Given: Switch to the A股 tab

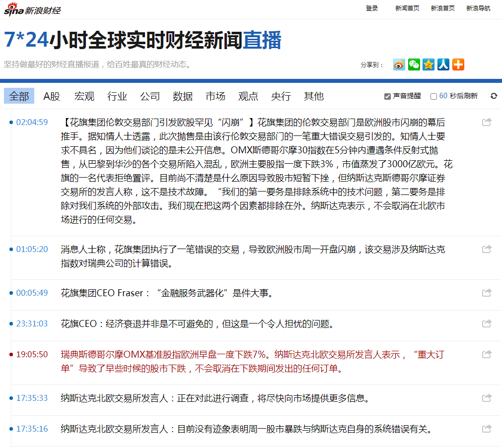Looking at the screenshot, I should point(52,96).
